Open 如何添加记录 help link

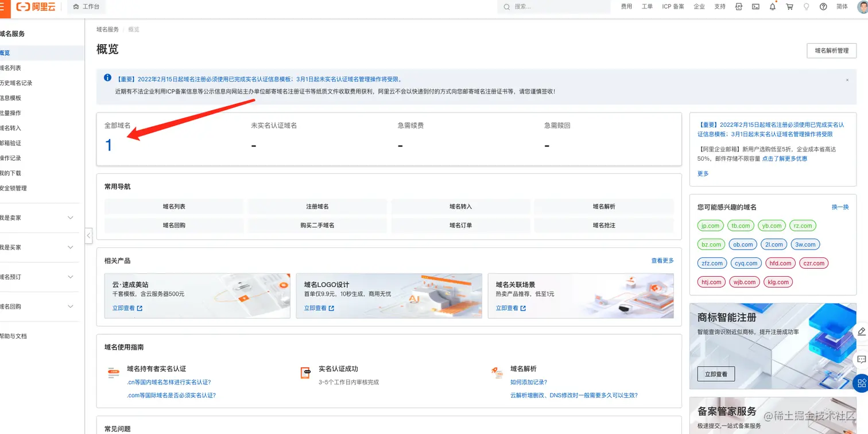pos(529,382)
